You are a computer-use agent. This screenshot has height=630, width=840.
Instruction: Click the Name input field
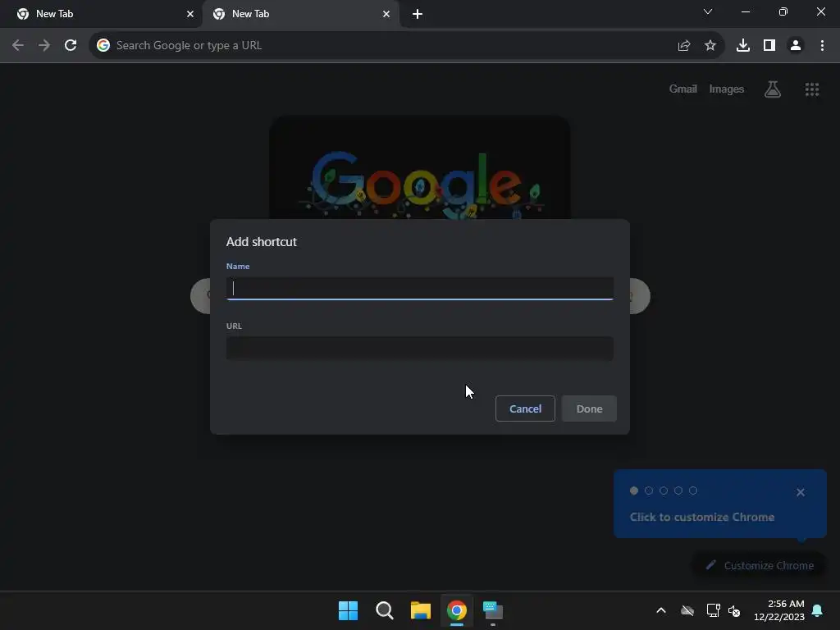click(x=420, y=288)
